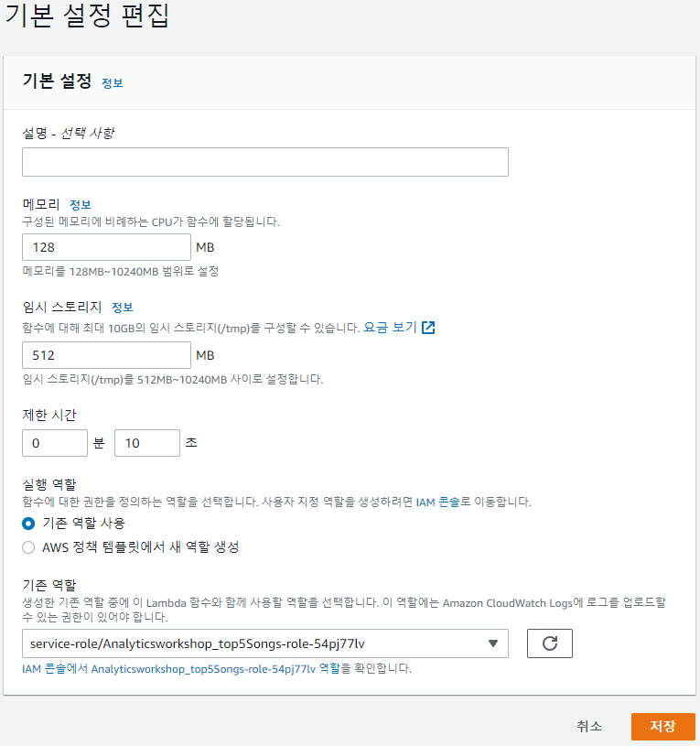Follow the IAM 콘솔 link in 실행 역할 description
The width and height of the screenshot is (700, 746).
tap(437, 502)
